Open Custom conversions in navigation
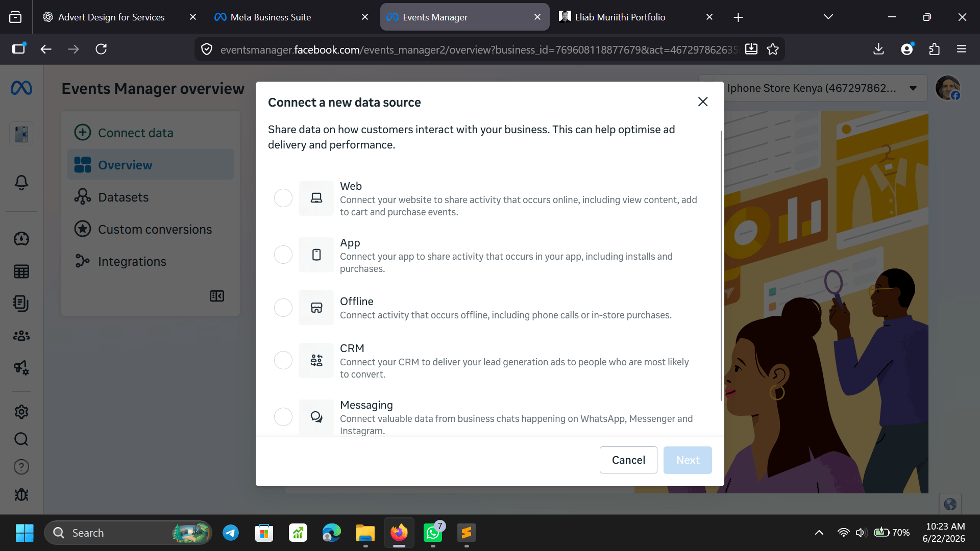This screenshot has height=551, width=980. [151, 229]
